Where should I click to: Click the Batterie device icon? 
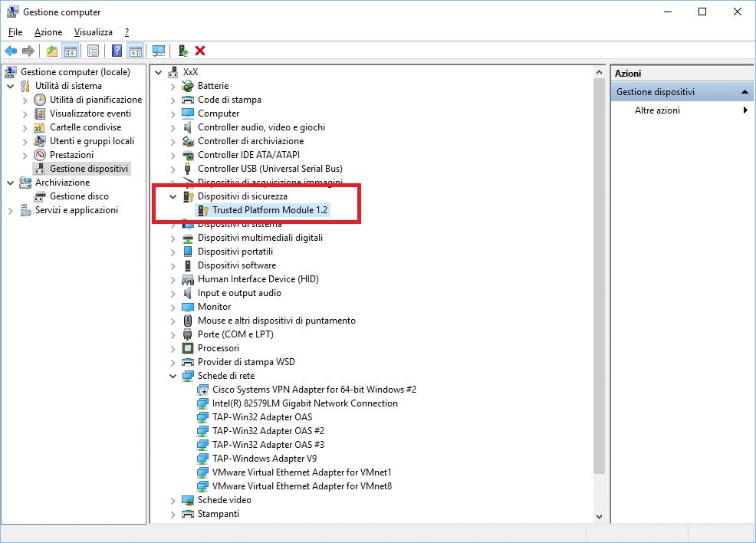pyautogui.click(x=188, y=86)
